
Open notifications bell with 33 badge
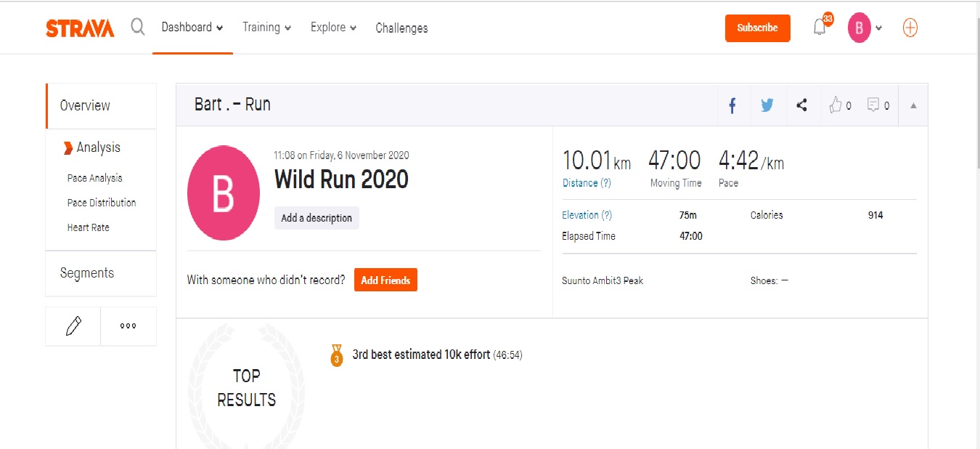821,26
